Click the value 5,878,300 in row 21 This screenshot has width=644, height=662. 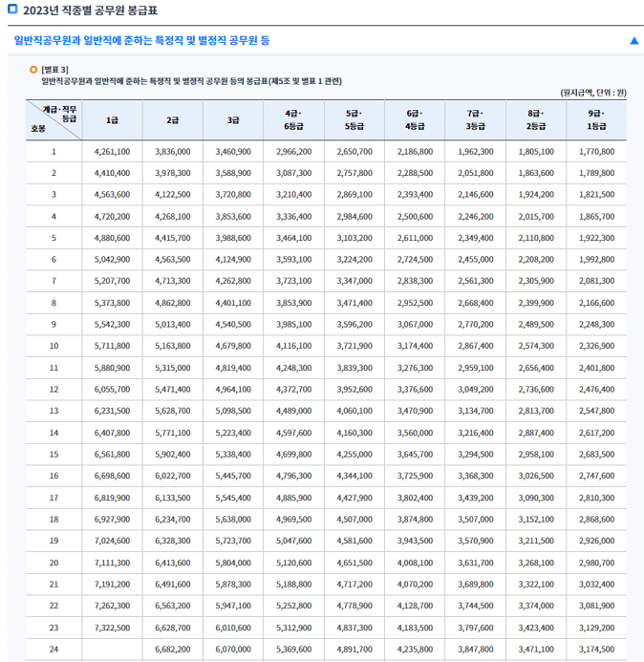[x=233, y=585]
